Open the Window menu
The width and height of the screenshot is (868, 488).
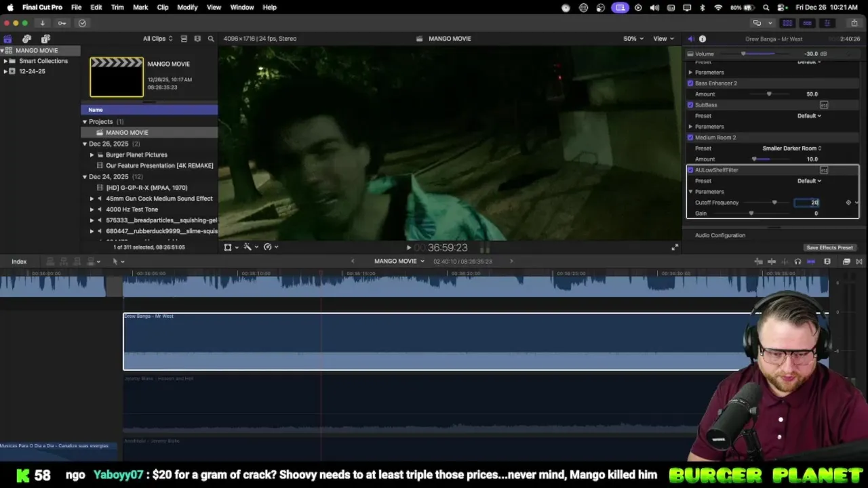pyautogui.click(x=241, y=7)
